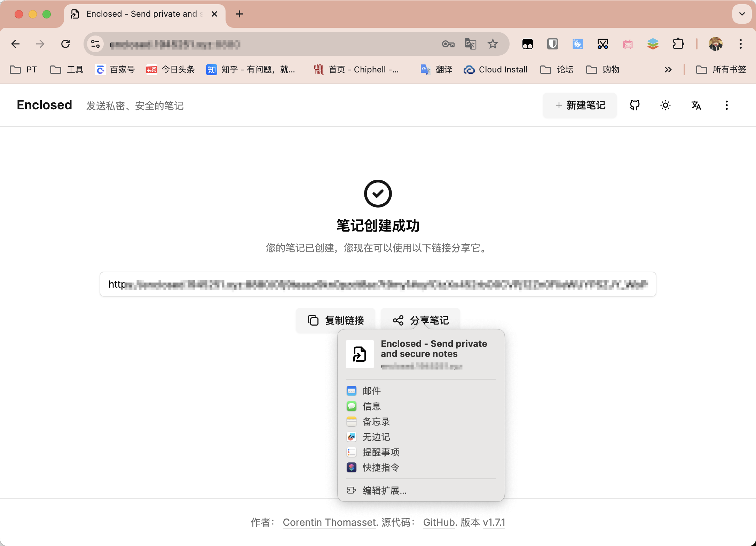Open the 知乎 bookmark
This screenshot has width=756, height=546.
(x=251, y=70)
